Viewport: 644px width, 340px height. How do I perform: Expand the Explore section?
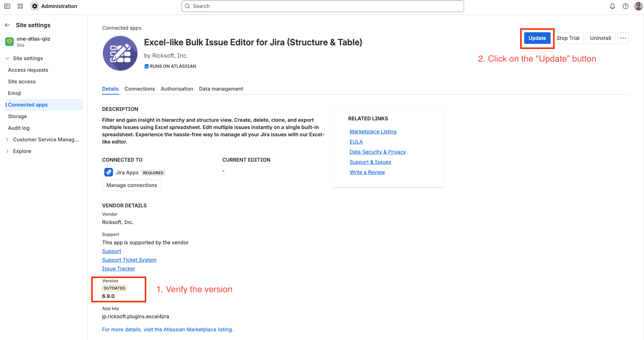(x=7, y=151)
